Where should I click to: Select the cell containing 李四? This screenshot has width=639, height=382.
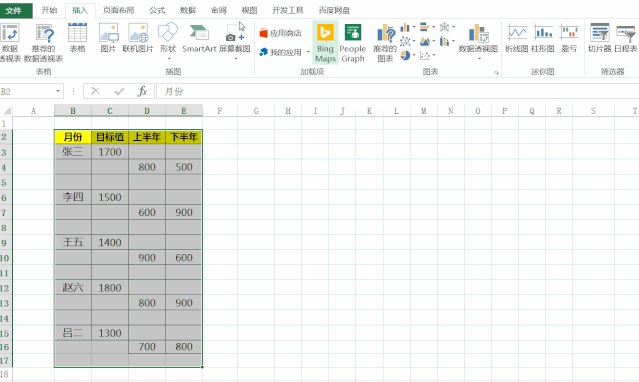[x=73, y=197]
